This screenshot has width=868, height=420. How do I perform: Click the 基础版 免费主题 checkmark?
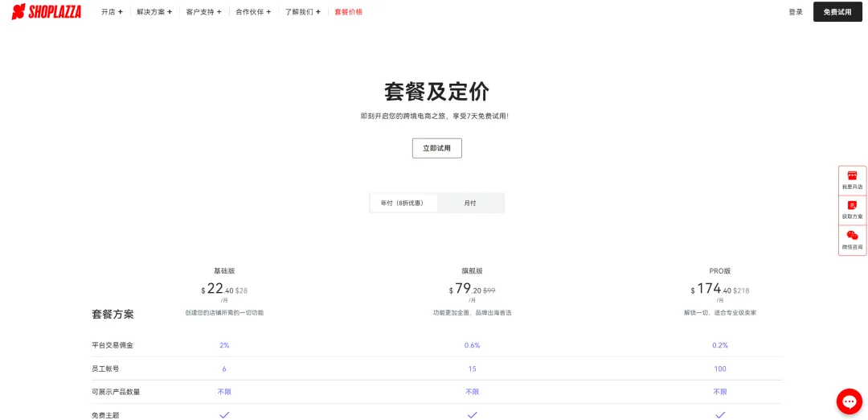coord(224,415)
